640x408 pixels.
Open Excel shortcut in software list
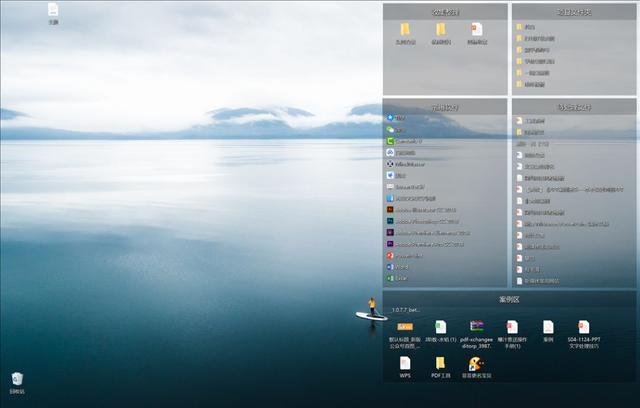tap(391, 277)
